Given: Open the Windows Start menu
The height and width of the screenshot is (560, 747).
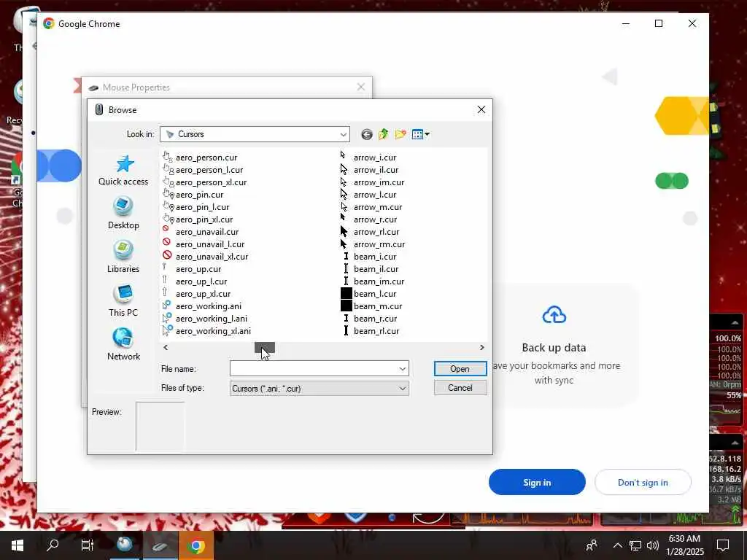Looking at the screenshot, I should point(18,545).
